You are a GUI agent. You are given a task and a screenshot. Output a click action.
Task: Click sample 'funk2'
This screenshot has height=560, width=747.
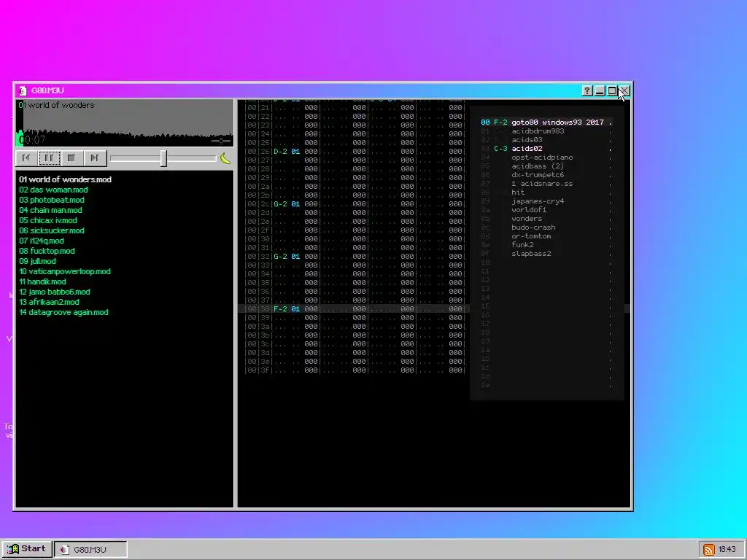click(522, 245)
